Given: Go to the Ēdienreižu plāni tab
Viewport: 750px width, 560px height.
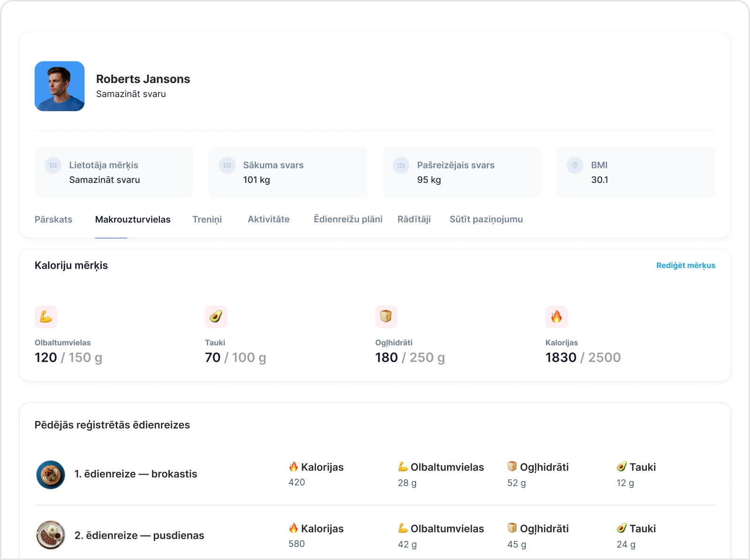Looking at the screenshot, I should (348, 219).
